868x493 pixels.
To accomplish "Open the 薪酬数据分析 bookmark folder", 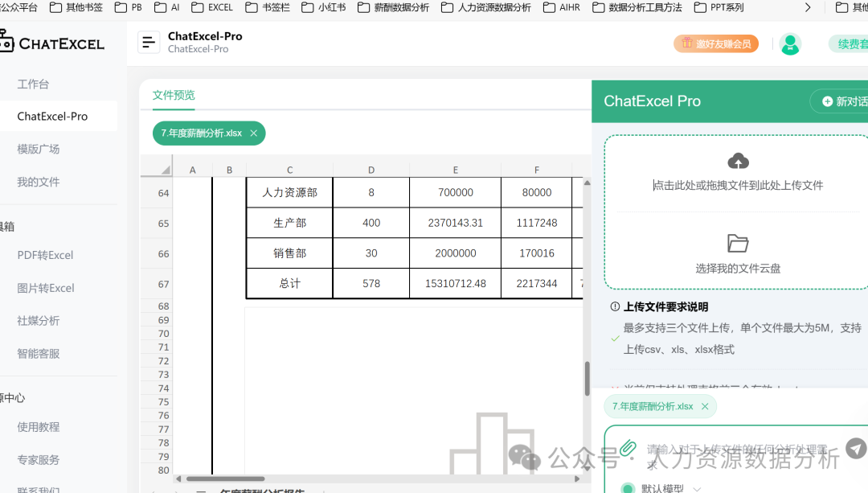I will [x=394, y=7].
